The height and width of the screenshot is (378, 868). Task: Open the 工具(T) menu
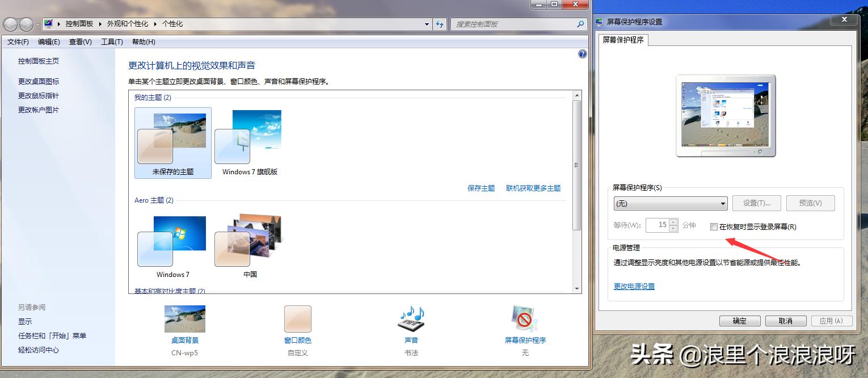click(x=112, y=42)
